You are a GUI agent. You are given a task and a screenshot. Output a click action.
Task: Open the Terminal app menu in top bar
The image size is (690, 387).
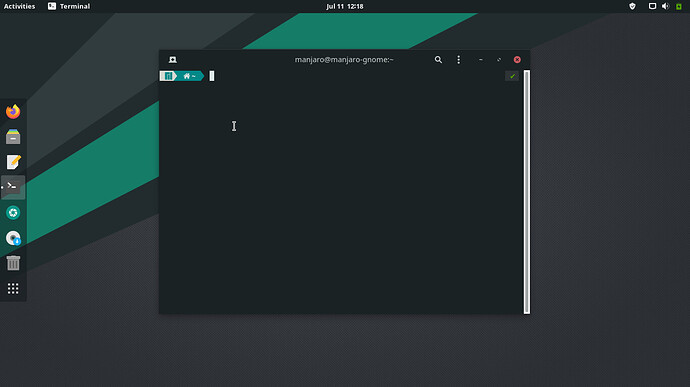69,6
